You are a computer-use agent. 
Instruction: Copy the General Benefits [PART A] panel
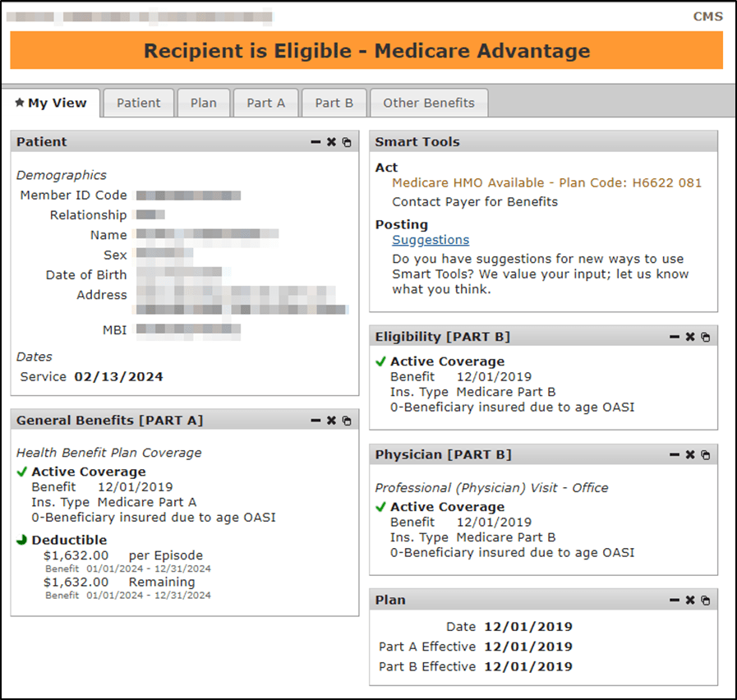point(347,421)
